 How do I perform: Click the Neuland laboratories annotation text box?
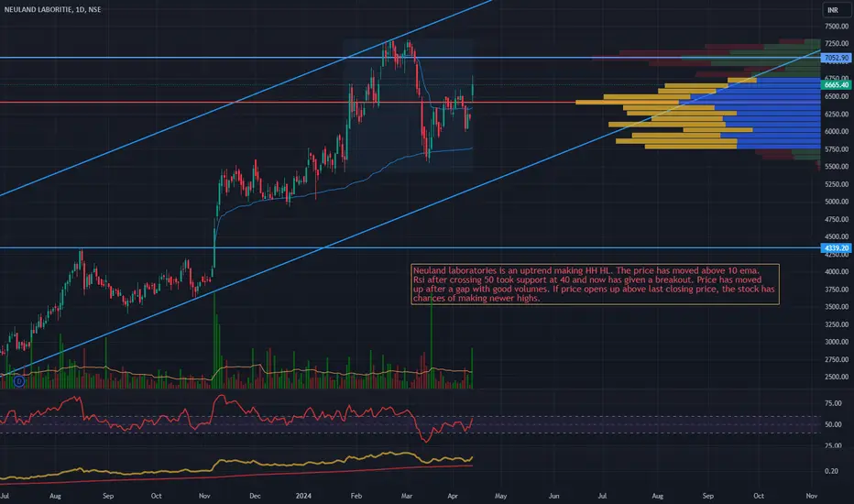coord(595,284)
